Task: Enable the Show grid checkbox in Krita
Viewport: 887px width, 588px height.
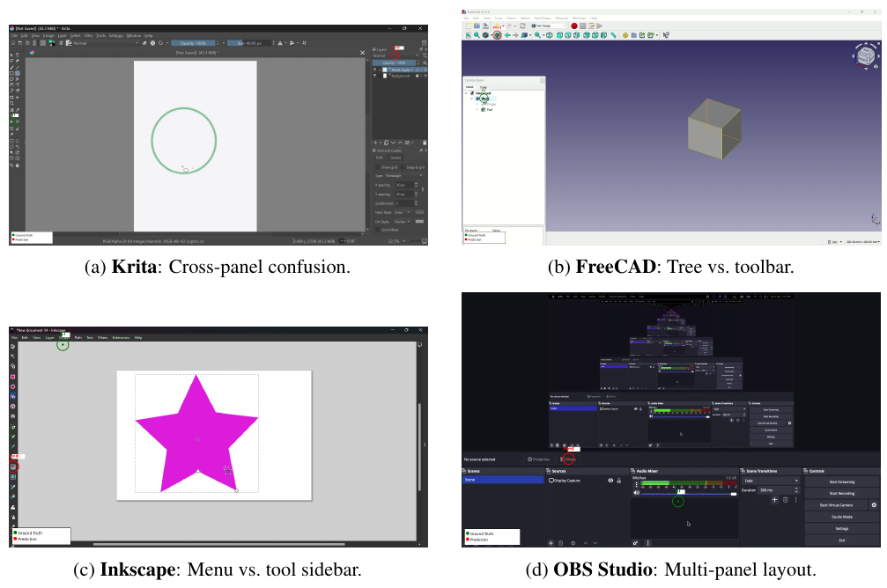Action: coord(378,166)
